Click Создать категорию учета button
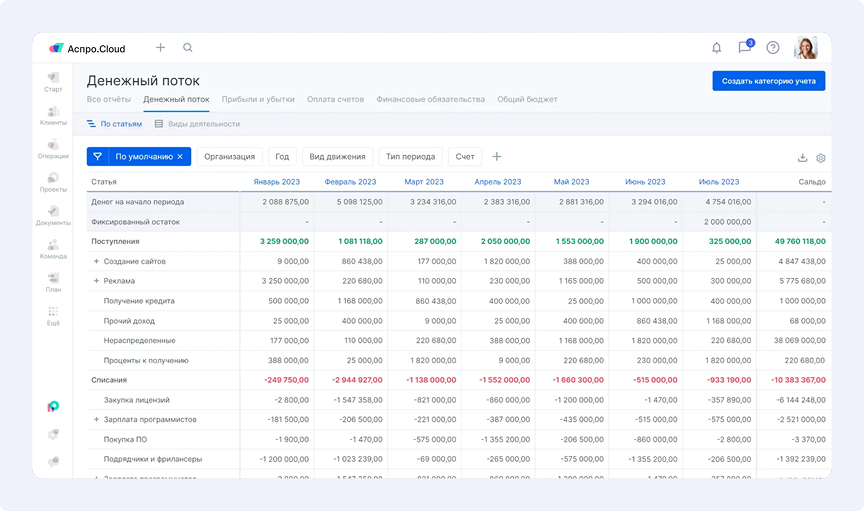This screenshot has width=864, height=511. 768,81
